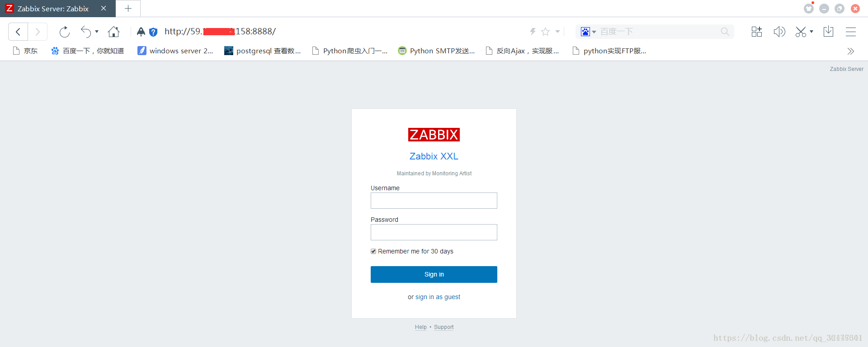Image resolution: width=868 pixels, height=347 pixels.
Task: Toggle the Remember me for 30 days checkbox
Action: pyautogui.click(x=373, y=251)
